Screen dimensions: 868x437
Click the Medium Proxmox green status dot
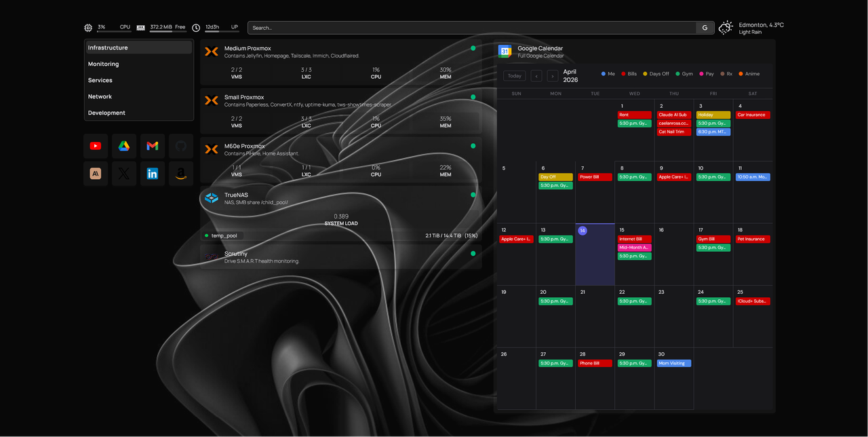(473, 48)
